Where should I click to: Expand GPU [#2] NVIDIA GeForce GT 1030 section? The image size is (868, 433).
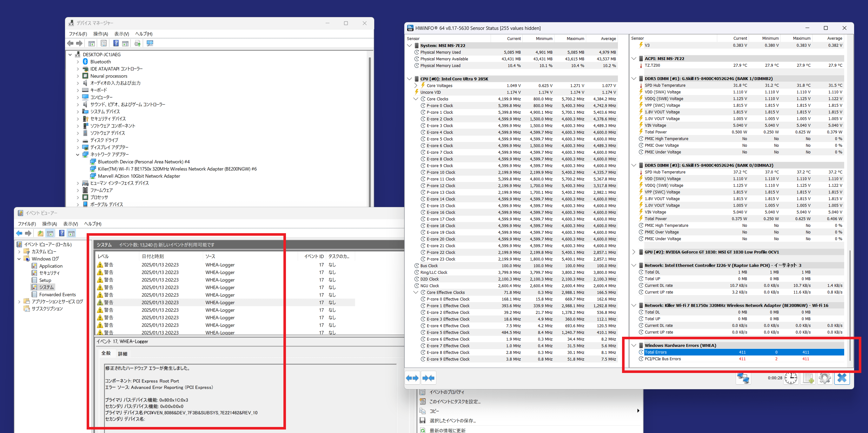point(633,252)
